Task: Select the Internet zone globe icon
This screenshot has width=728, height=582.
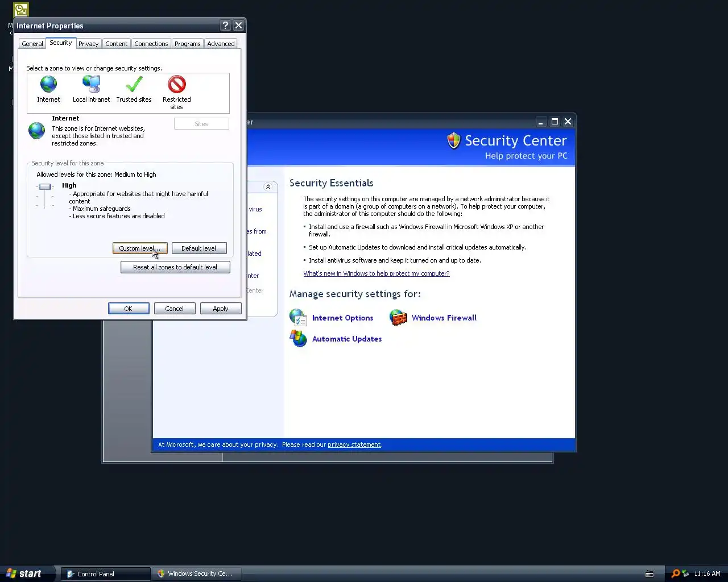Action: point(48,85)
